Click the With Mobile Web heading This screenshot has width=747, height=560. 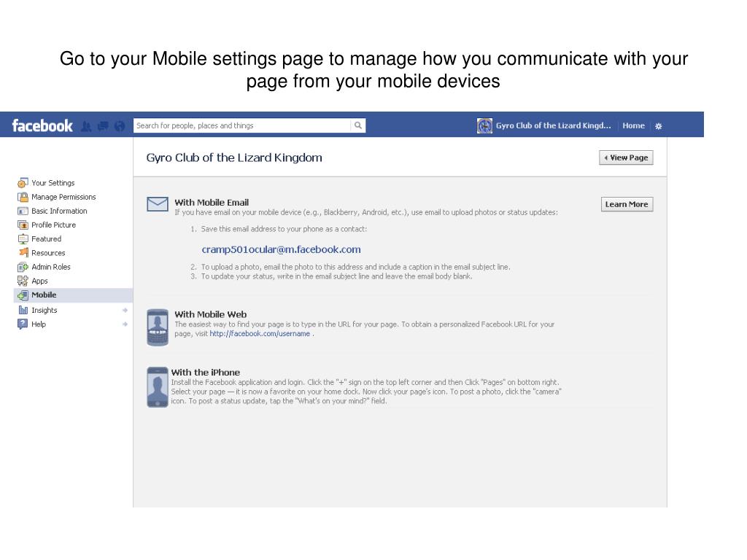coord(211,314)
